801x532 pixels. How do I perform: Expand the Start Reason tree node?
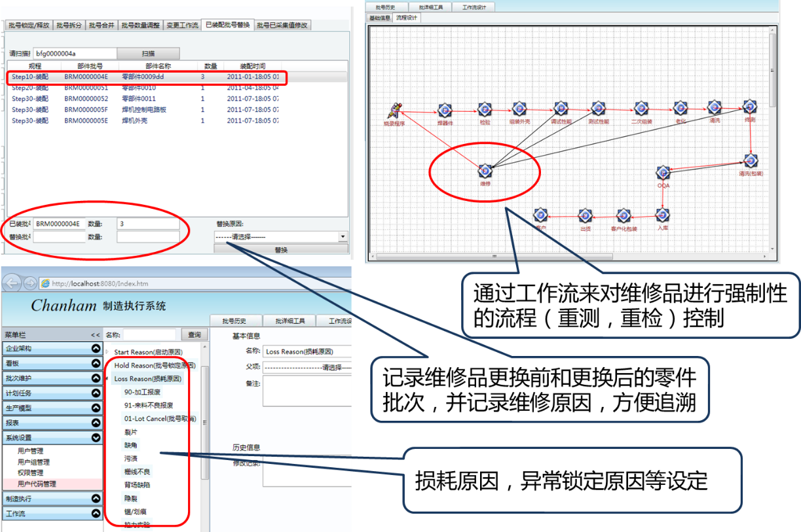point(108,353)
